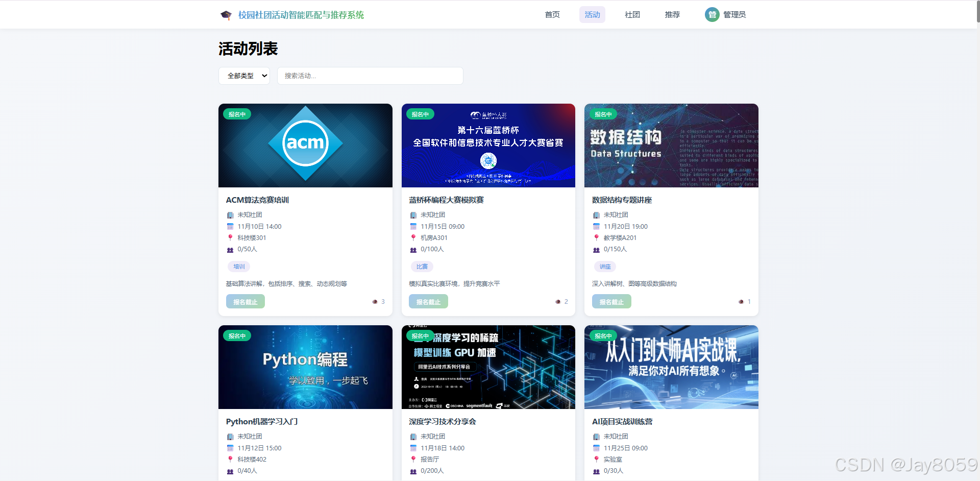Click the location pin beside 实验室
Image resolution: width=980 pixels, height=481 pixels.
596,460
